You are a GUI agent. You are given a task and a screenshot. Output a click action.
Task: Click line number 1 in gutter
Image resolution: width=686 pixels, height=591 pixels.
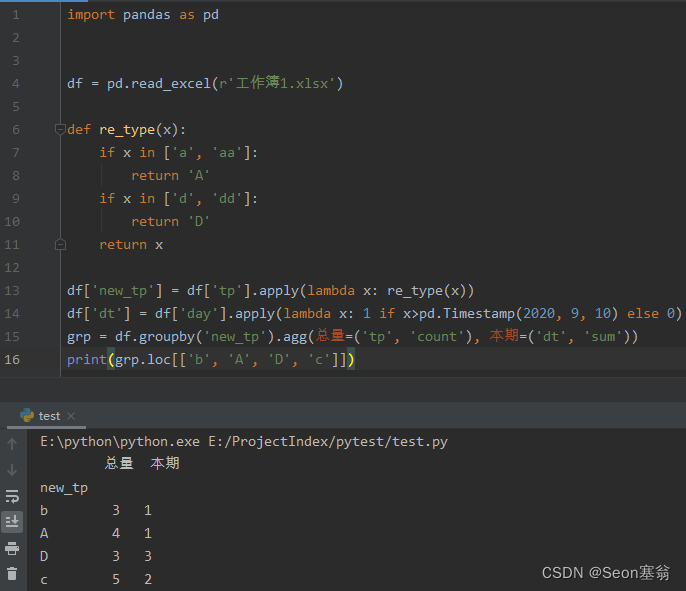(16, 15)
